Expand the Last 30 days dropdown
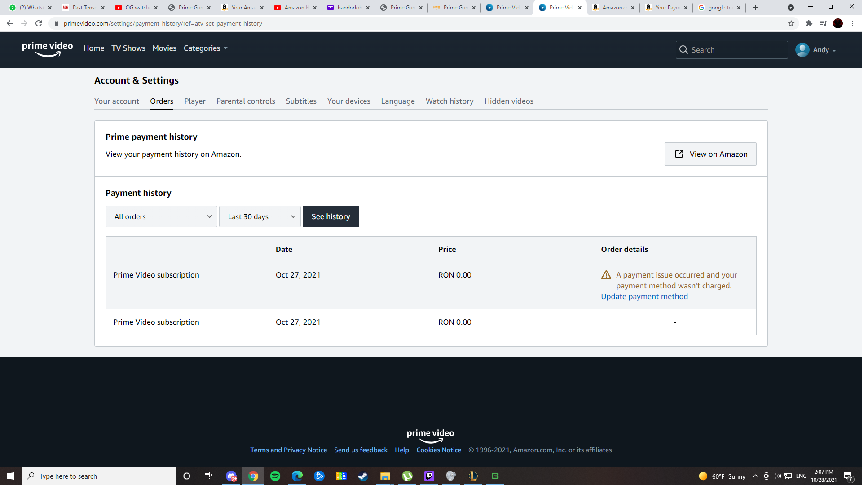The height and width of the screenshot is (485, 868). (x=260, y=216)
